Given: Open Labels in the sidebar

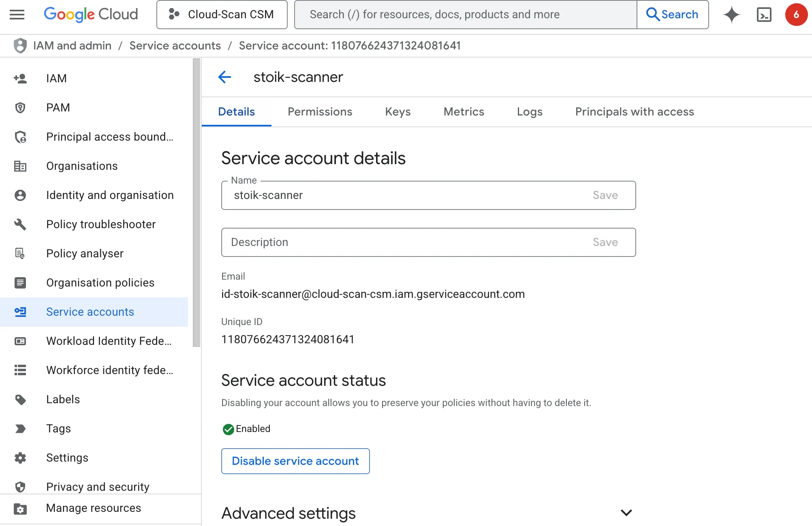Looking at the screenshot, I should click(94, 399).
